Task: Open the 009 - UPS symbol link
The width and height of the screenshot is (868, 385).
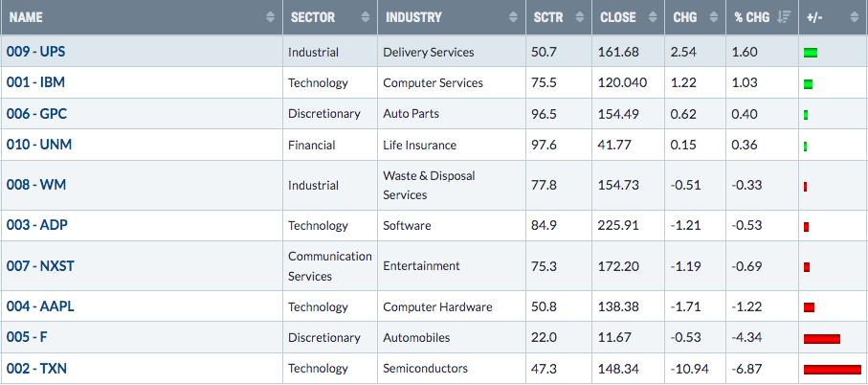Action: pyautogui.click(x=36, y=52)
